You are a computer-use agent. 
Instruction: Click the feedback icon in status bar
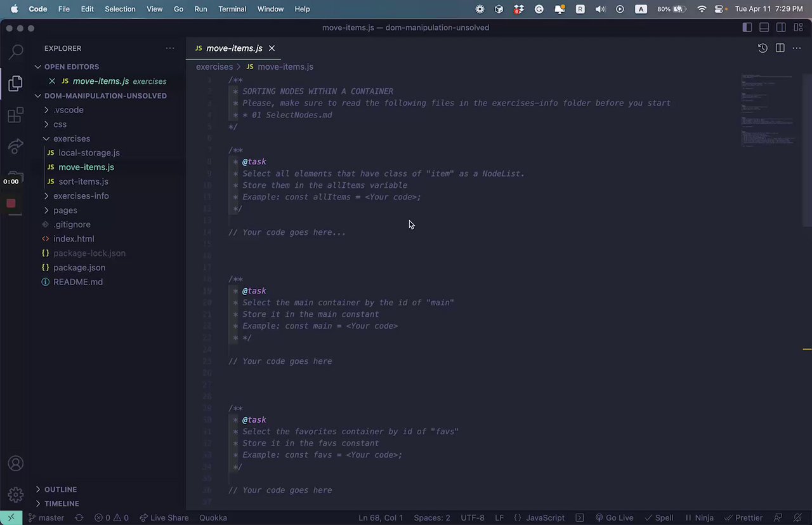(x=778, y=517)
